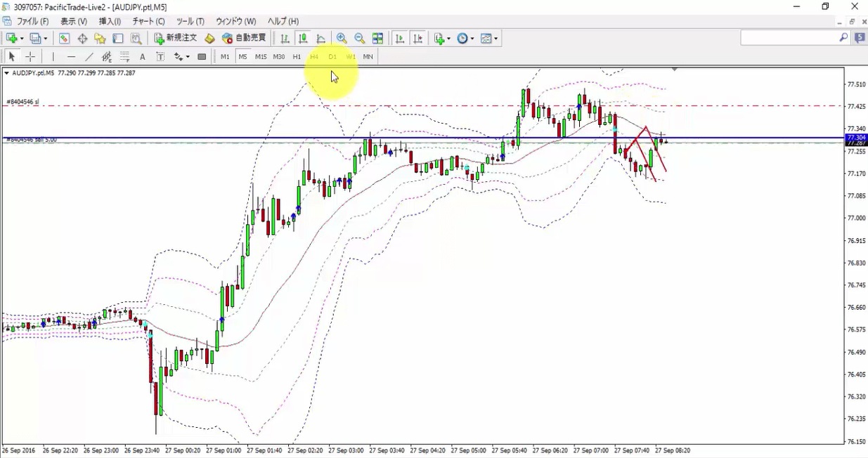Expand the arrows objects dropdown
Screen dimensions: 868x458
pos(188,57)
